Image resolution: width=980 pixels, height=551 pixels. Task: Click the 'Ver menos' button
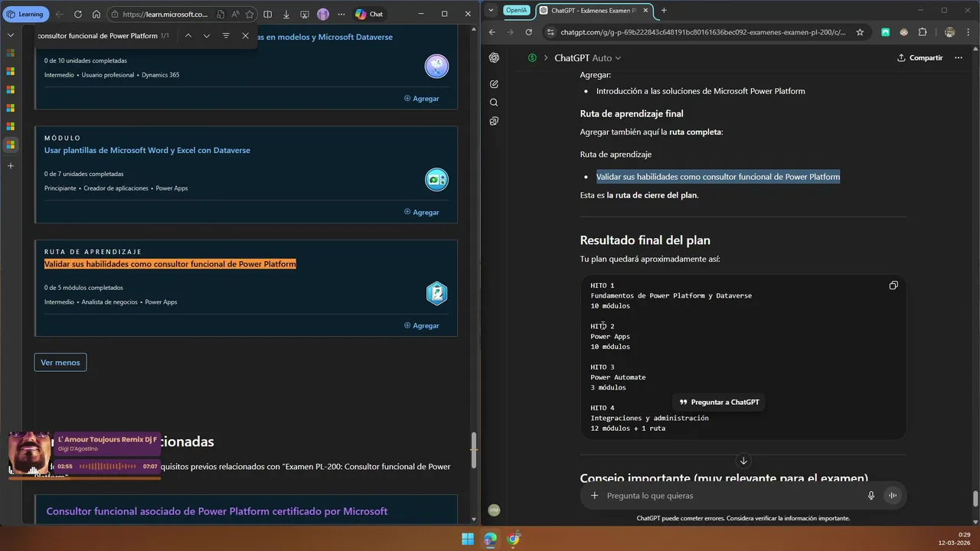(60, 362)
